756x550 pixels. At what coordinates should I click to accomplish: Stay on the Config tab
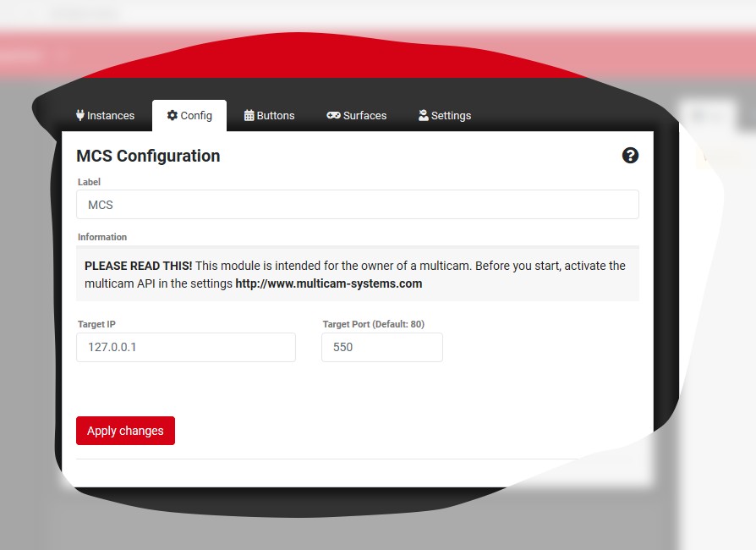coord(189,115)
